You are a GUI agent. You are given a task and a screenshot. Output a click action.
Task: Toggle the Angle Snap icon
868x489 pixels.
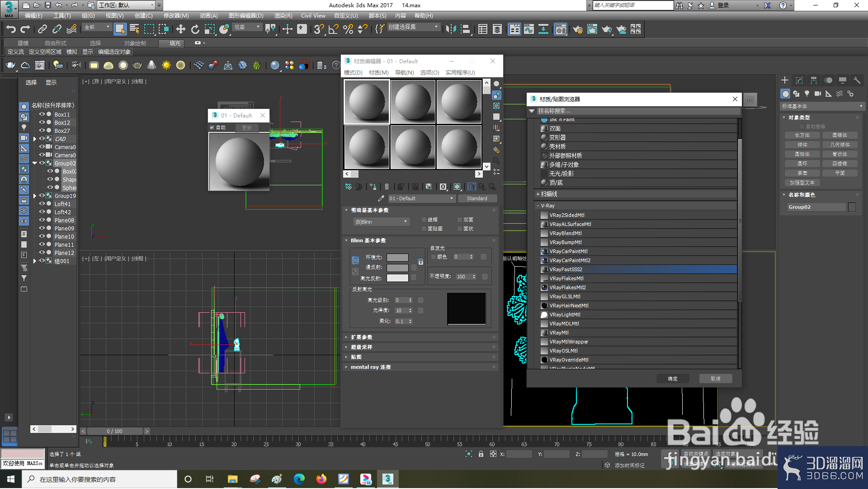334,29
